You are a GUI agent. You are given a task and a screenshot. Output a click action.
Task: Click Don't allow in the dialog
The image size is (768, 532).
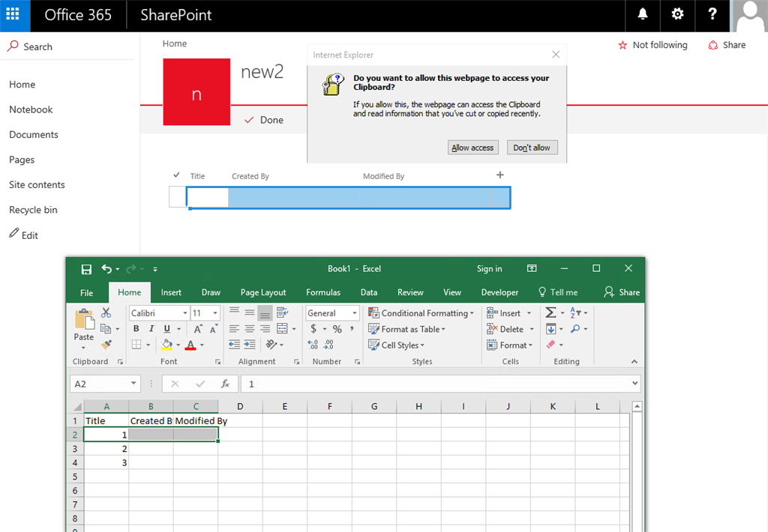coord(532,148)
